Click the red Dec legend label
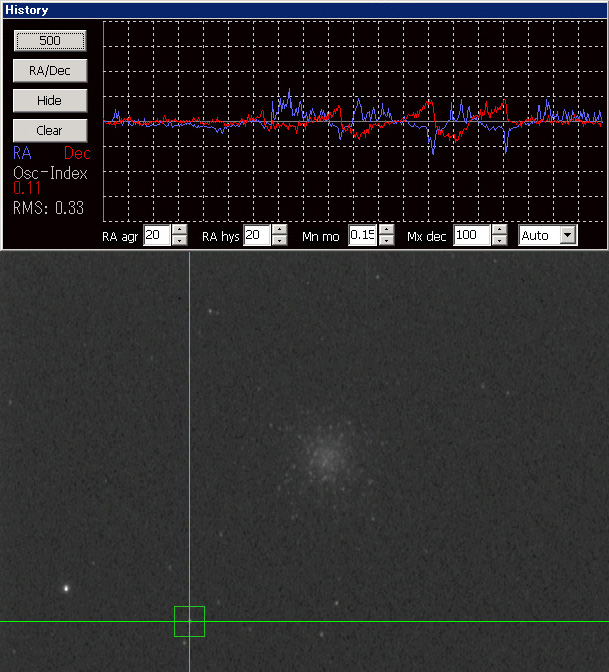 [x=77, y=153]
